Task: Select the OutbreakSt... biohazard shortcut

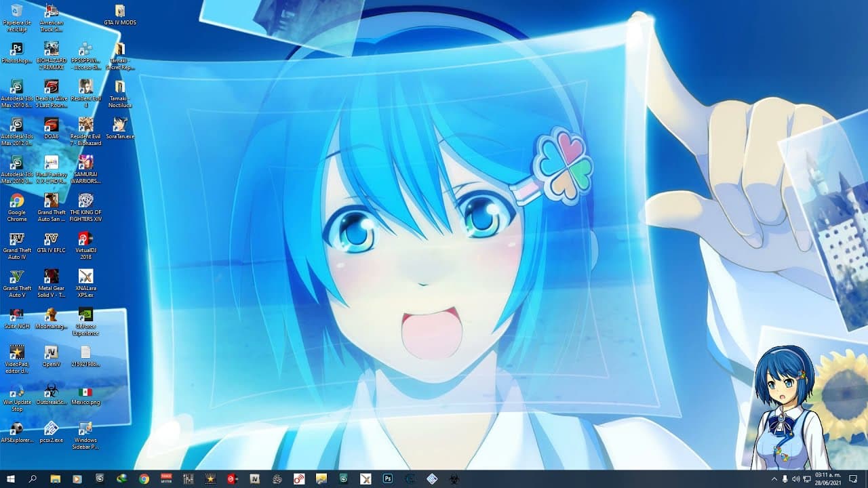Action: (52, 394)
